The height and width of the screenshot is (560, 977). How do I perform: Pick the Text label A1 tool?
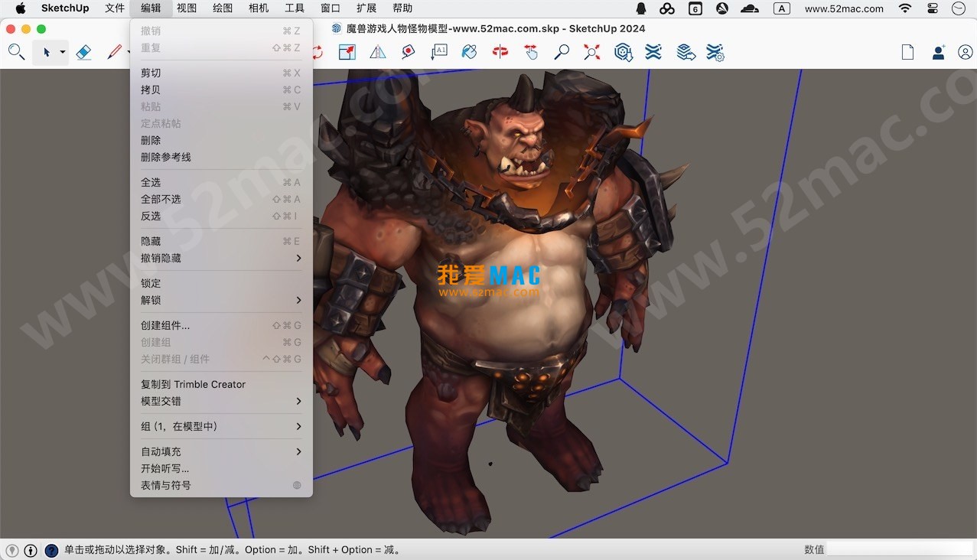pos(439,52)
